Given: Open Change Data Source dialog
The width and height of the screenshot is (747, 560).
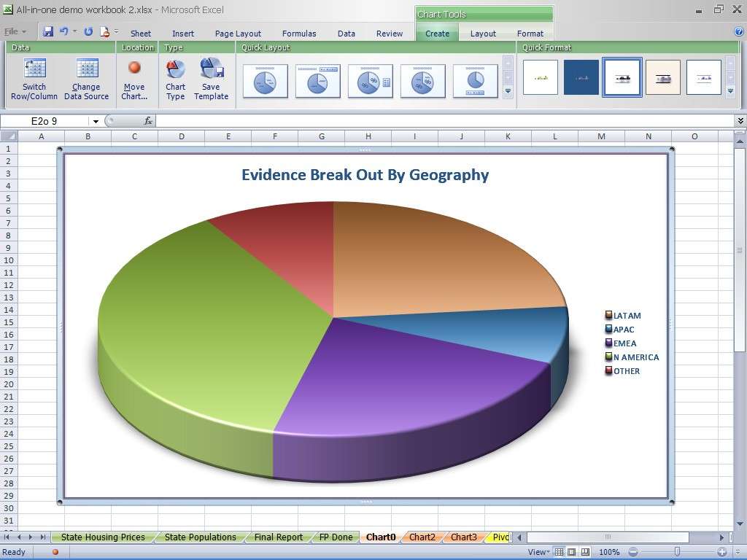Looking at the screenshot, I should point(86,70).
